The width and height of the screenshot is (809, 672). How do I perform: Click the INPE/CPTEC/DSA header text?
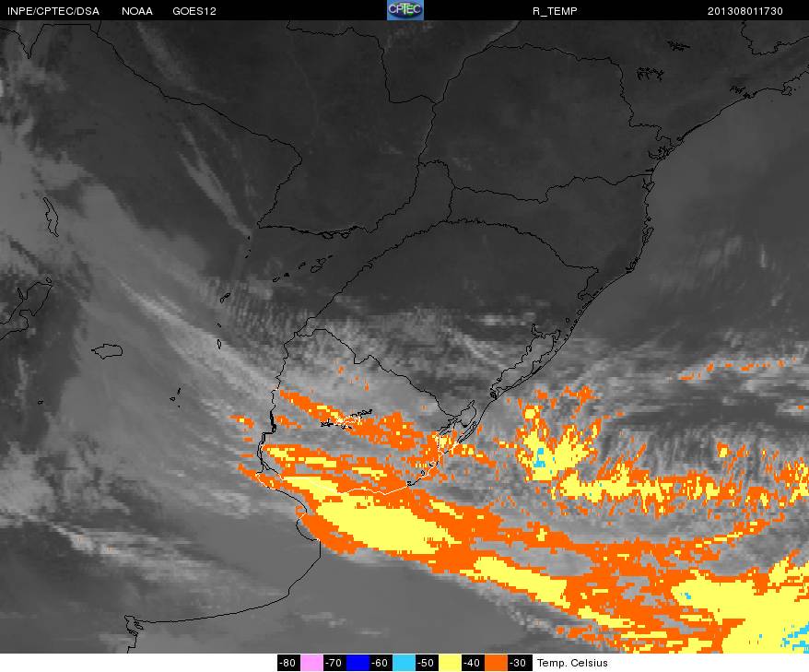[53, 11]
